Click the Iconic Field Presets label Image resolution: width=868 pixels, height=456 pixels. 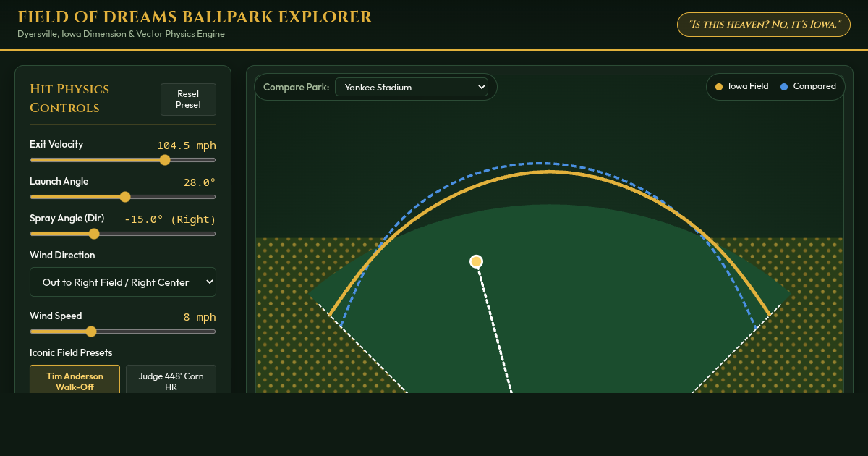coord(71,352)
